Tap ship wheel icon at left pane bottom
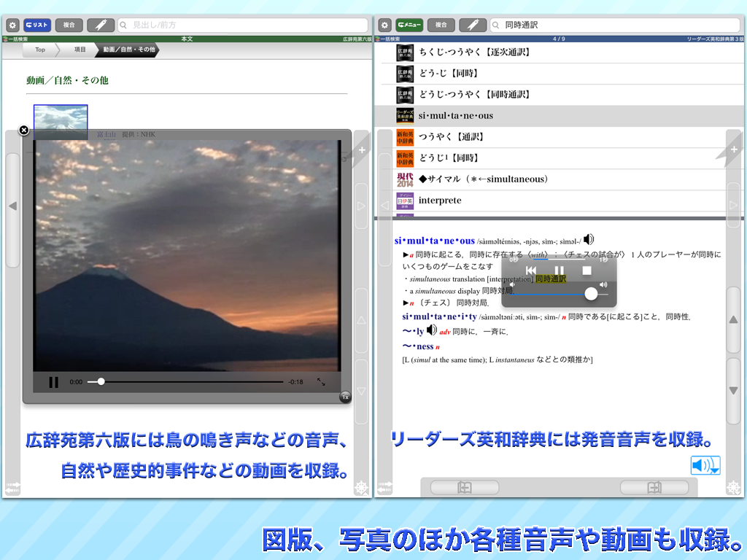Image resolution: width=747 pixels, height=560 pixels. coord(362,487)
